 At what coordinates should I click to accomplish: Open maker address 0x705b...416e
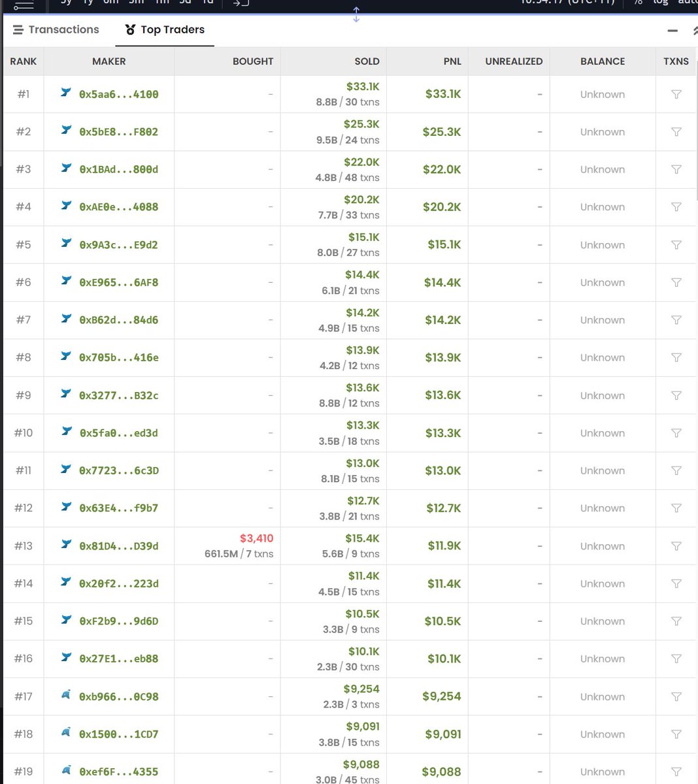pos(119,357)
